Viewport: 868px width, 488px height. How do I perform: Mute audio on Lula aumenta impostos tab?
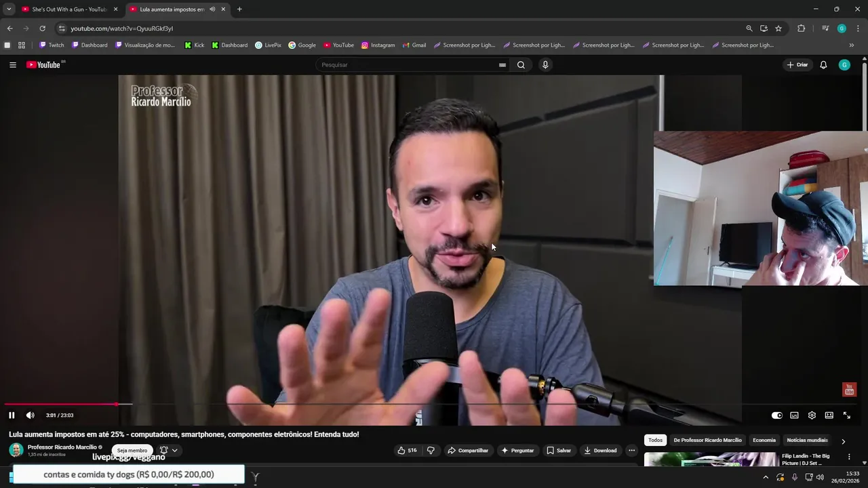(212, 9)
